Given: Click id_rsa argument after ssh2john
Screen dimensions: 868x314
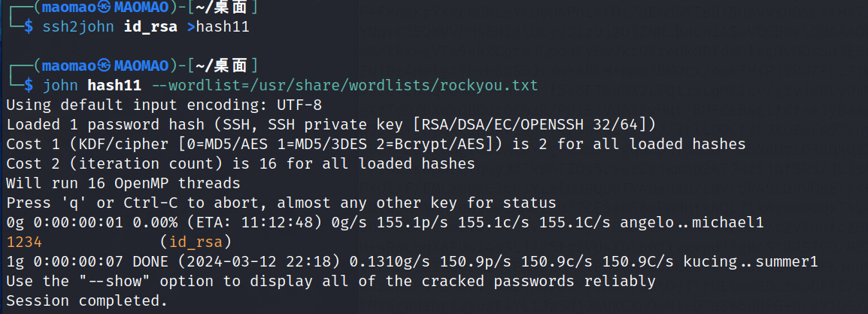Looking at the screenshot, I should [x=152, y=27].
